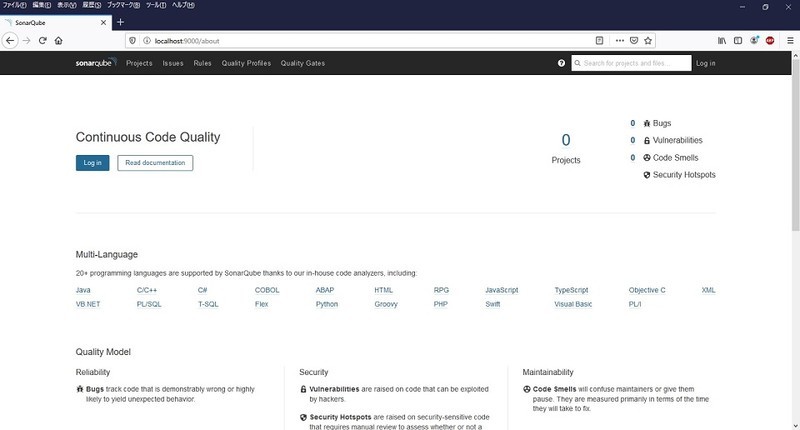This screenshot has width=800, height=430.
Task: Open the 編集 menu
Action: pyautogui.click(x=41, y=5)
